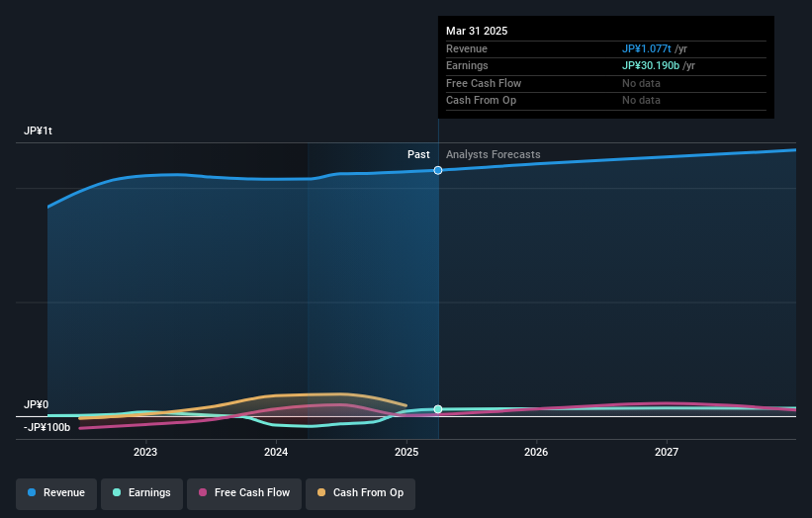Click the -JP¥100b y-axis label
Image resolution: width=812 pixels, height=518 pixels.
point(46,427)
